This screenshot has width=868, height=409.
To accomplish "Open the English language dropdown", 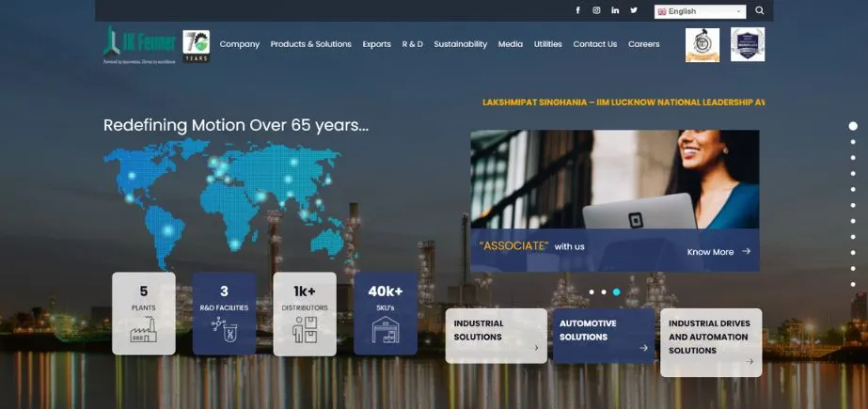I will (700, 11).
